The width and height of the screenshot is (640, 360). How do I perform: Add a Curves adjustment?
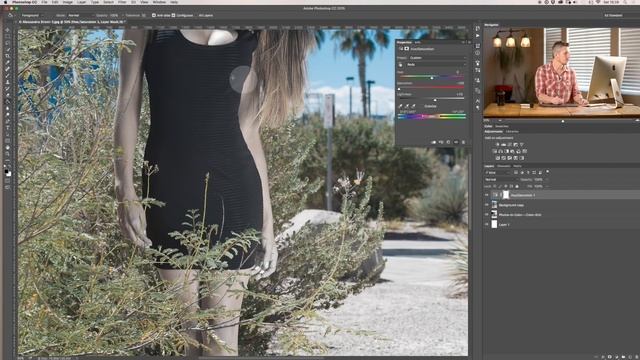(509, 144)
